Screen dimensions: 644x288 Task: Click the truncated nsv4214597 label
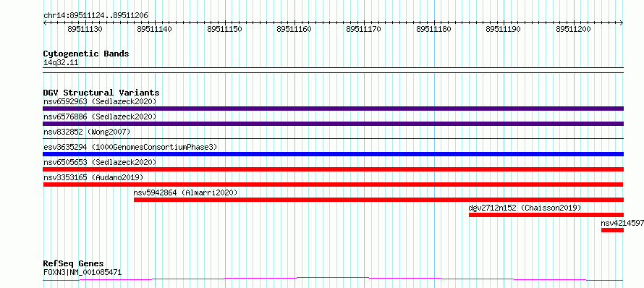[x=622, y=223]
